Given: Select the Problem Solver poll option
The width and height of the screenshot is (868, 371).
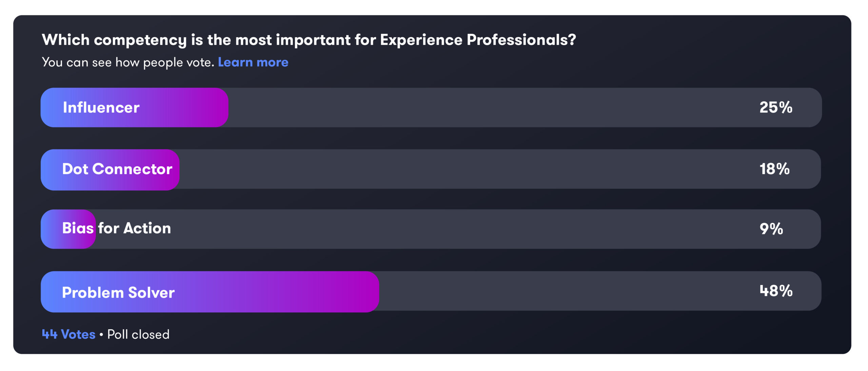Looking at the screenshot, I should 431,291.
